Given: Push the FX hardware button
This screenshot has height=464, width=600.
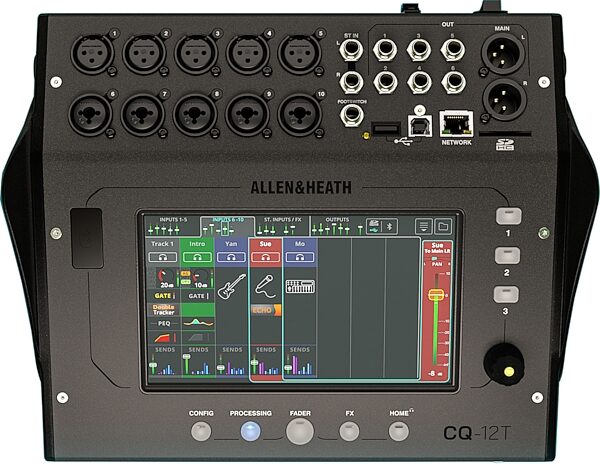Looking at the screenshot, I should pyautogui.click(x=349, y=432).
